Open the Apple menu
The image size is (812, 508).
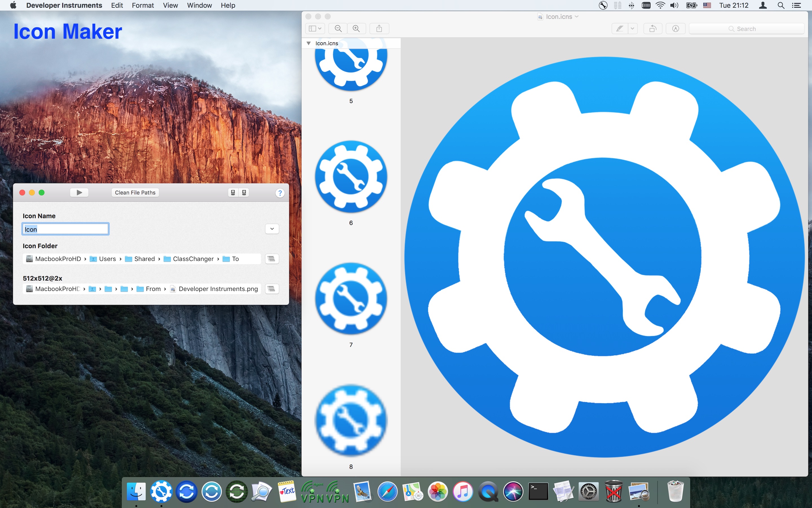pos(13,5)
